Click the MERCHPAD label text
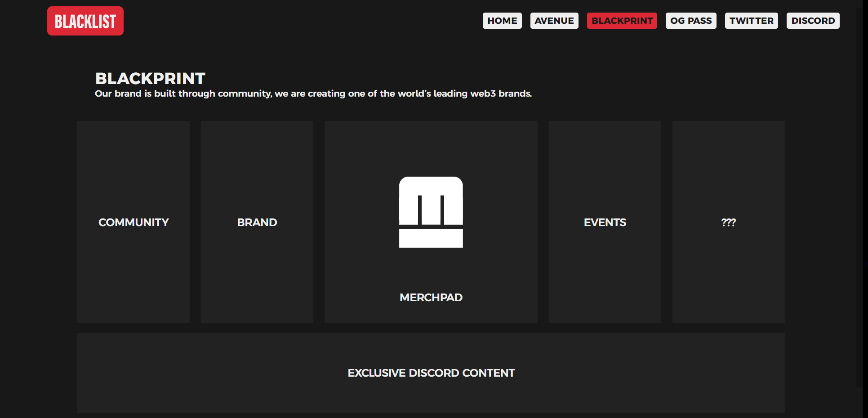This screenshot has height=418, width=868. click(431, 298)
